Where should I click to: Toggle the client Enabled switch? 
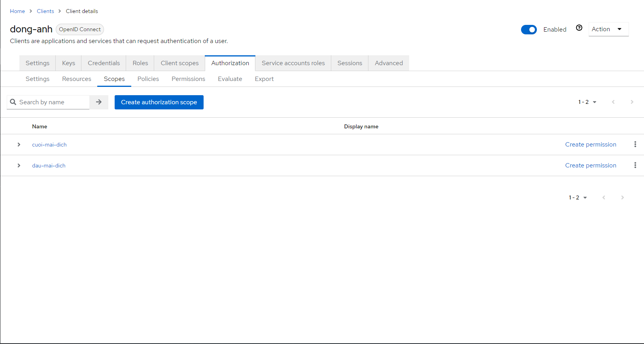[x=529, y=30]
